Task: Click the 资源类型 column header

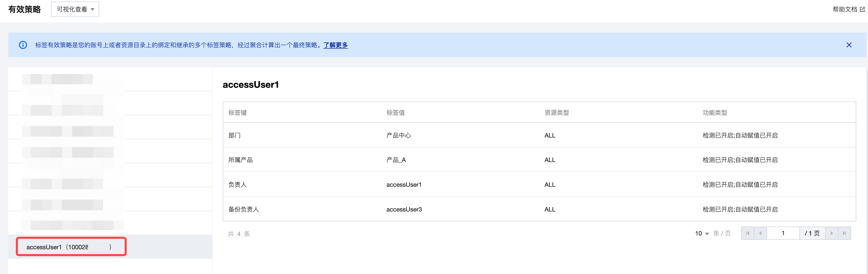Action: click(x=557, y=113)
